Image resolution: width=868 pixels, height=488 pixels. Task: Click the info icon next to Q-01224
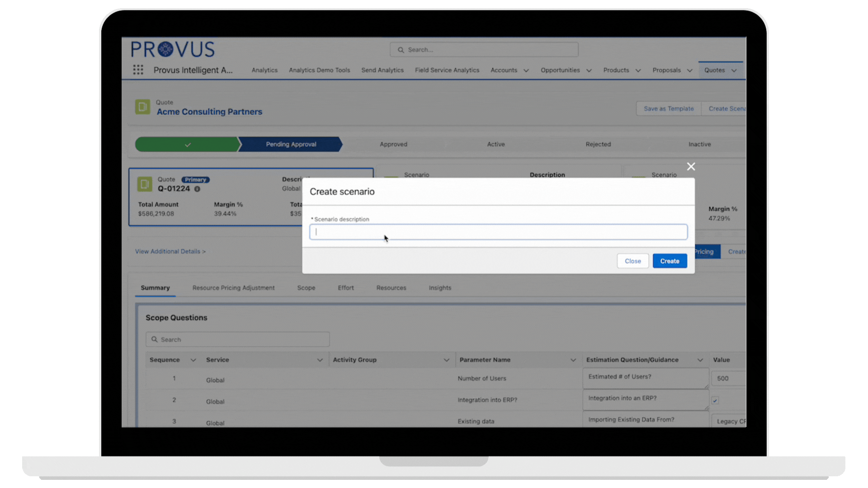(197, 189)
